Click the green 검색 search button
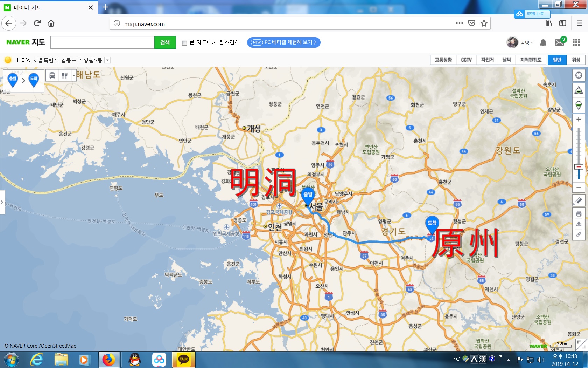 point(164,42)
